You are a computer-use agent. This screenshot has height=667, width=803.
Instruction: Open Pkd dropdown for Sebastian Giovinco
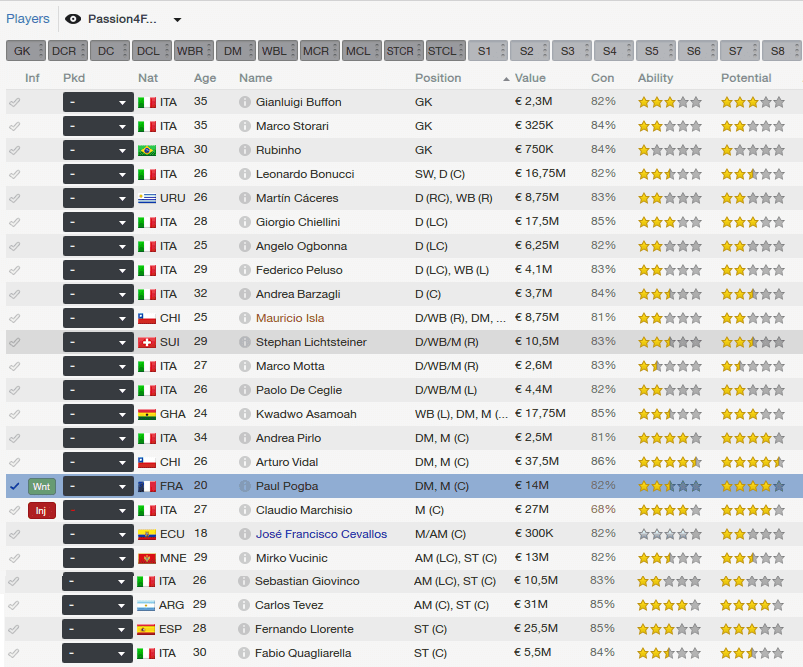pos(97,581)
